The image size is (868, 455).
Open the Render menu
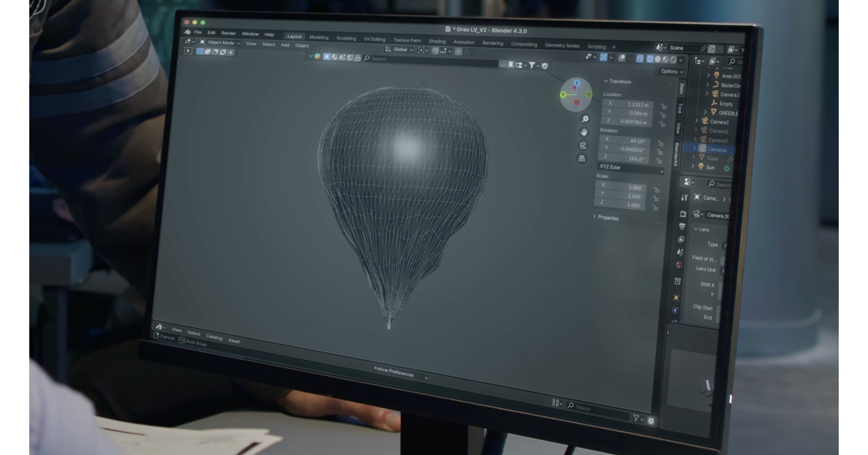[x=228, y=33]
